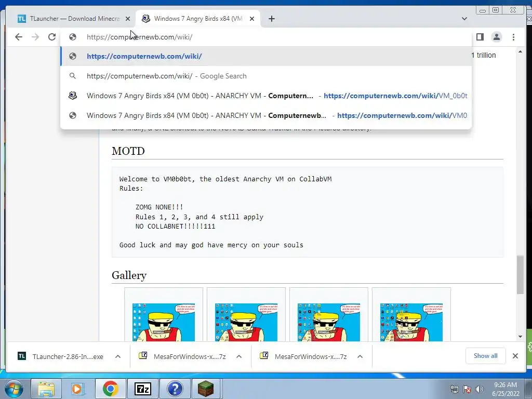
Task: Expand options for the TLauncher download
Action: tap(118, 356)
